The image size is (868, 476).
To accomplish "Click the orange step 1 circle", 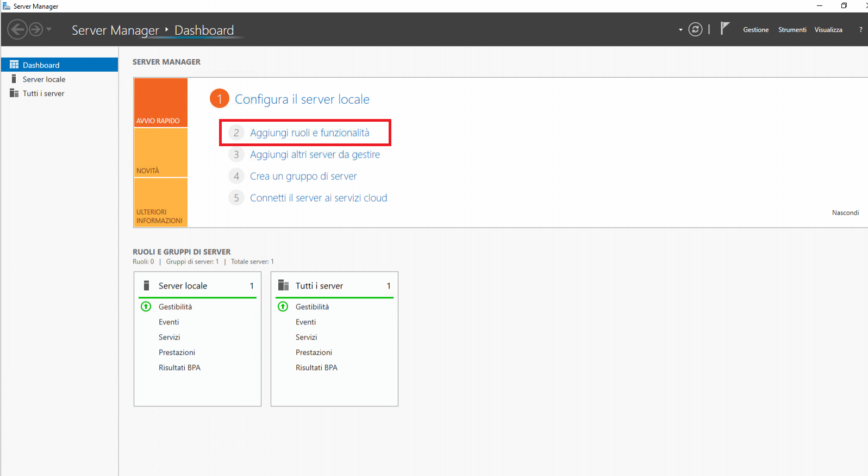I will pos(220,98).
